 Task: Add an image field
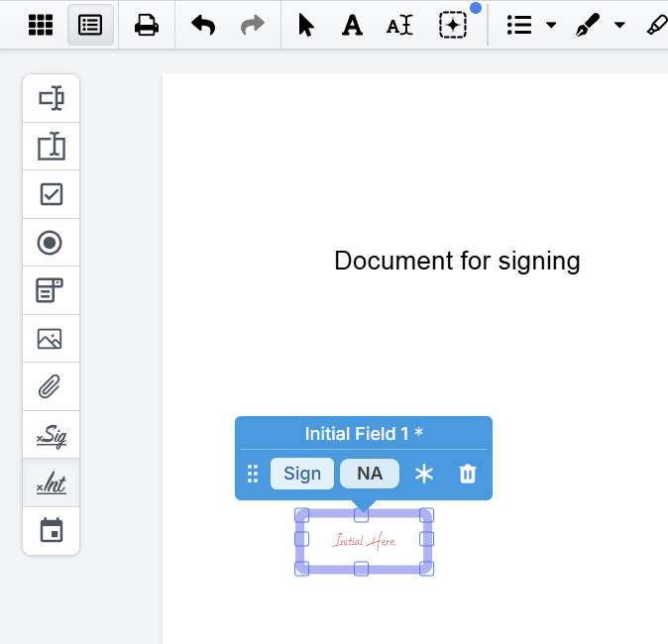click(52, 339)
